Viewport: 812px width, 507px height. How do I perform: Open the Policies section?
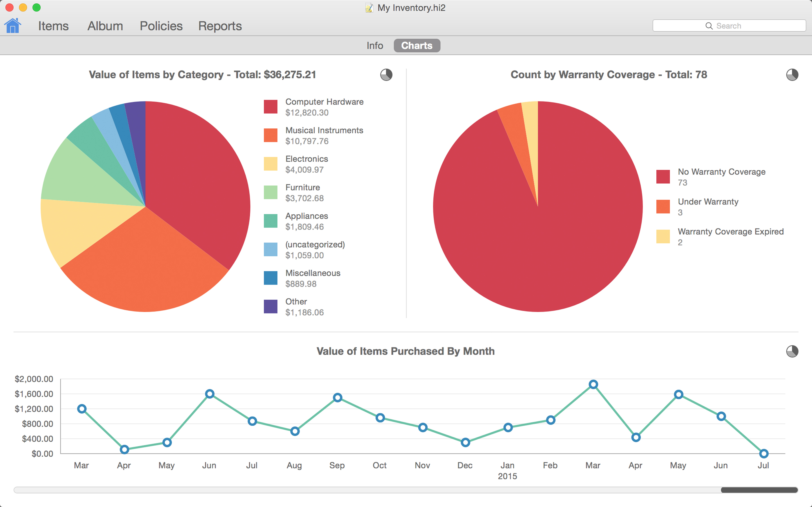[161, 26]
